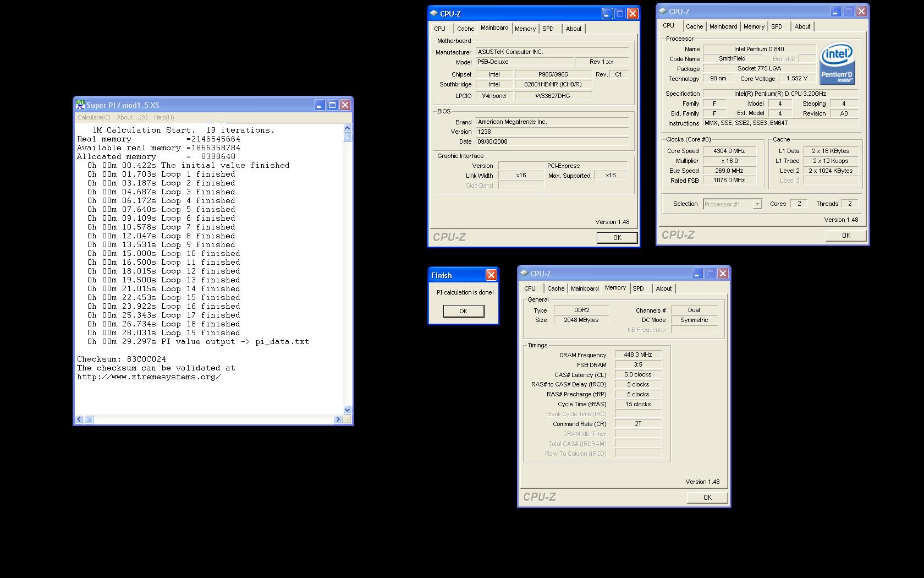Close the CPU-Z CPU window
Image resolution: width=924 pixels, height=578 pixels.
pyautogui.click(x=861, y=11)
